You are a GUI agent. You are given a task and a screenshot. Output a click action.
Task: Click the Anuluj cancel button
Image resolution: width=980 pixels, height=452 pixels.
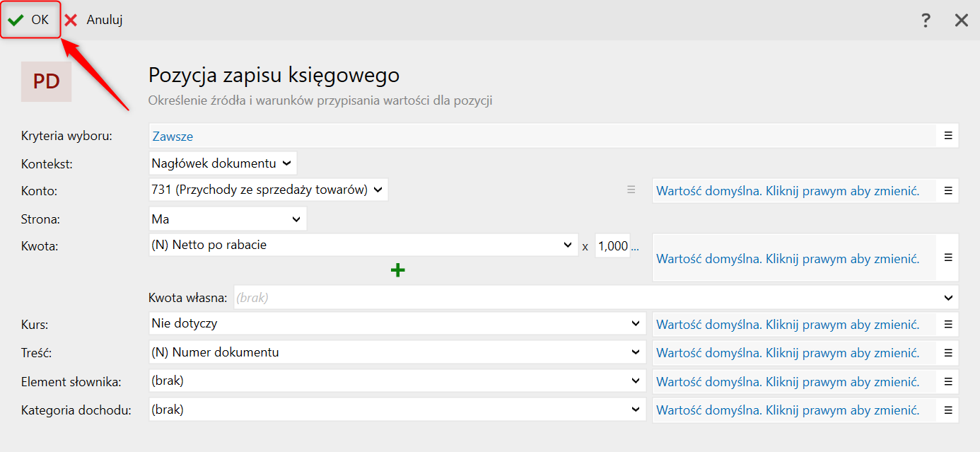click(94, 20)
